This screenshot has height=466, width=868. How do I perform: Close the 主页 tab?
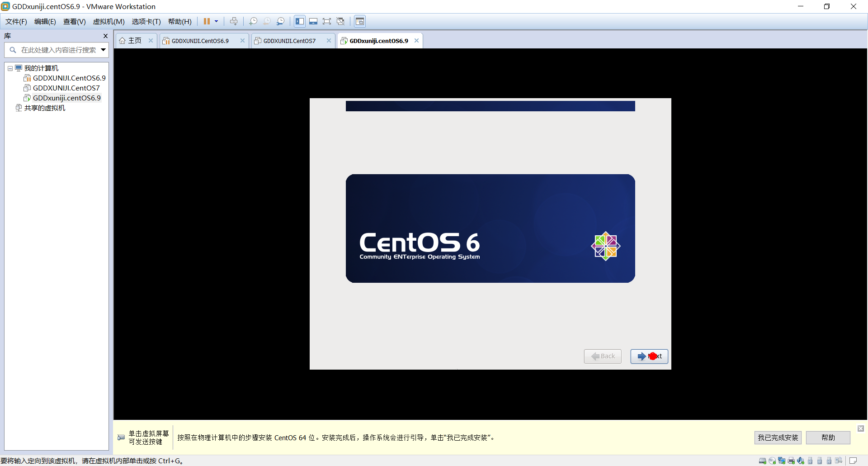(x=151, y=41)
